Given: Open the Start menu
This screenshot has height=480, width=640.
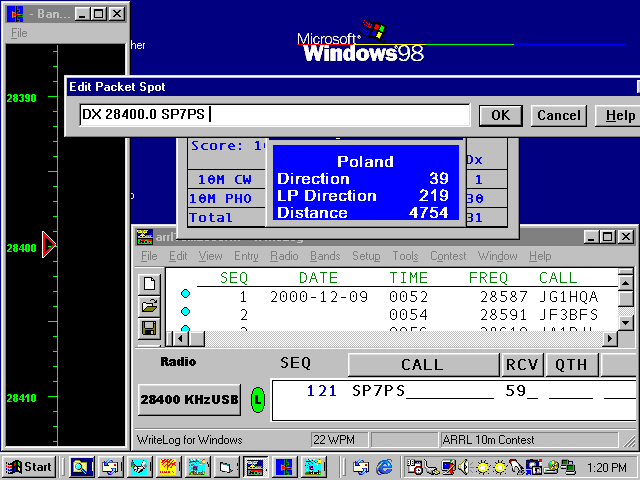Looking at the screenshot, I should point(29,467).
